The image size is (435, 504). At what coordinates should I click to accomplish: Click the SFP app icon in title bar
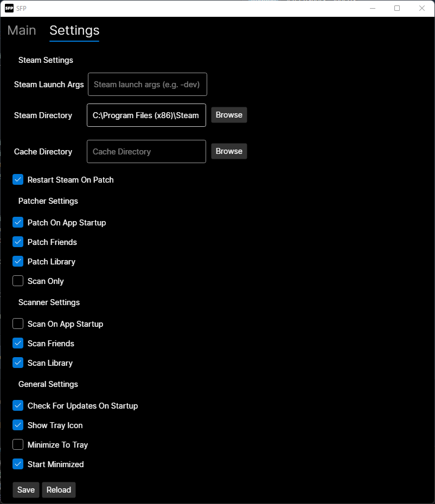[x=9, y=8]
